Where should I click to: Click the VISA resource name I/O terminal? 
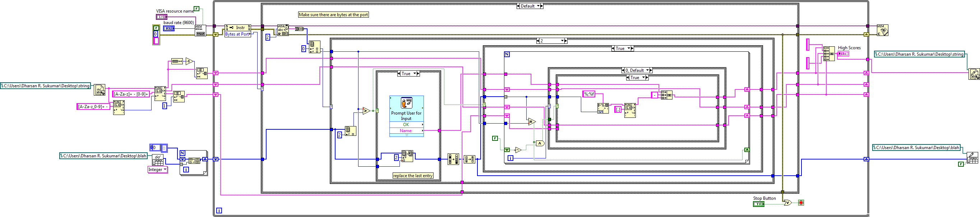[x=162, y=17]
